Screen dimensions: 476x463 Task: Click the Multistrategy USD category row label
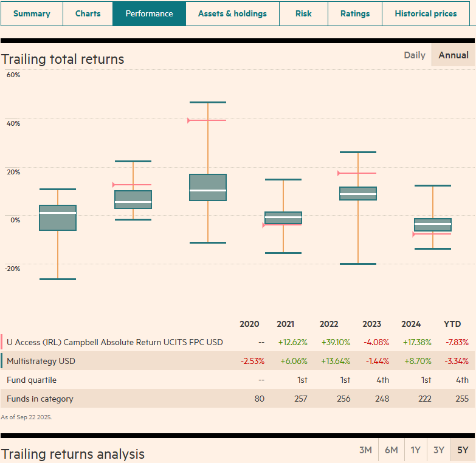pos(41,361)
